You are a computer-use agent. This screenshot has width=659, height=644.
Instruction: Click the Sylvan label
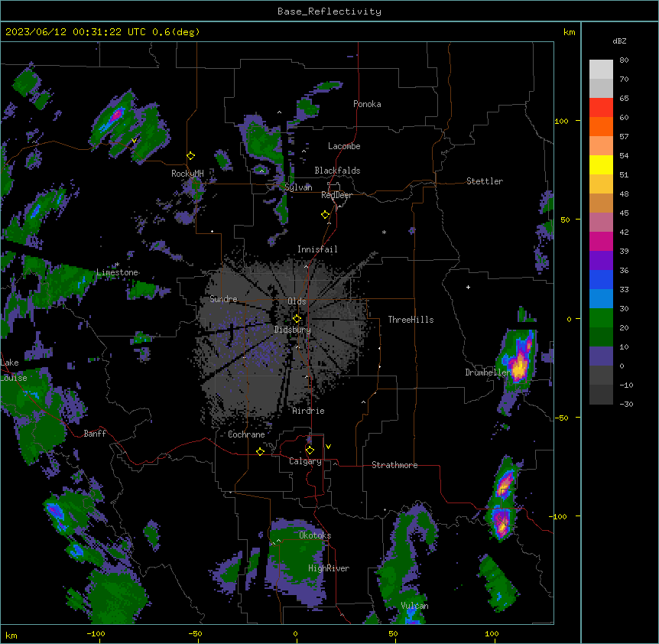click(298, 187)
